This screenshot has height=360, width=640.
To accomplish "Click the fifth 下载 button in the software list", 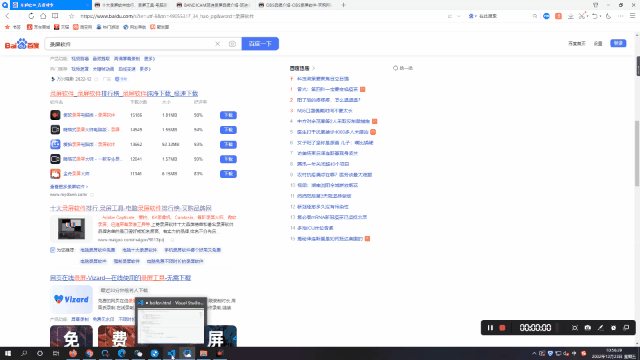I will pyautogui.click(x=228, y=174).
